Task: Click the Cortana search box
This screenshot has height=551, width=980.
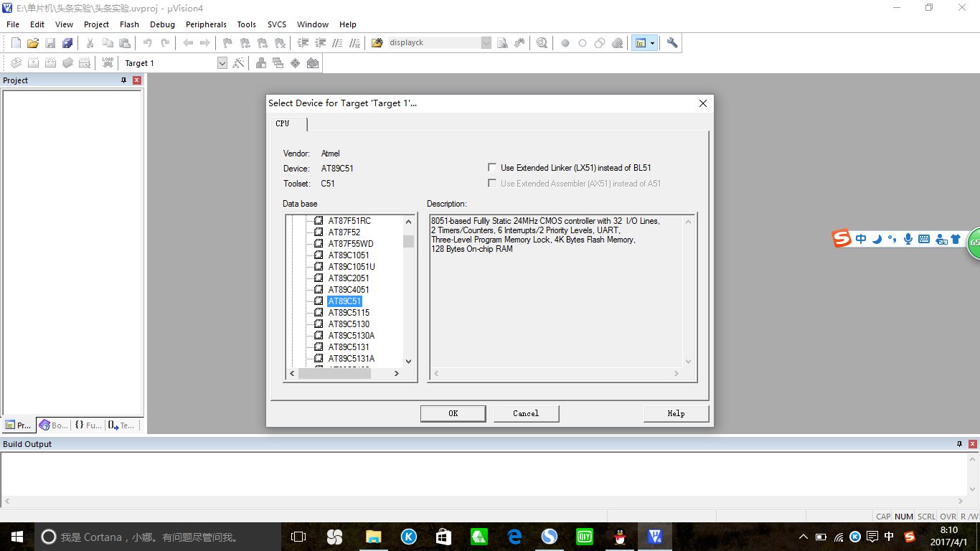Action: pyautogui.click(x=158, y=537)
